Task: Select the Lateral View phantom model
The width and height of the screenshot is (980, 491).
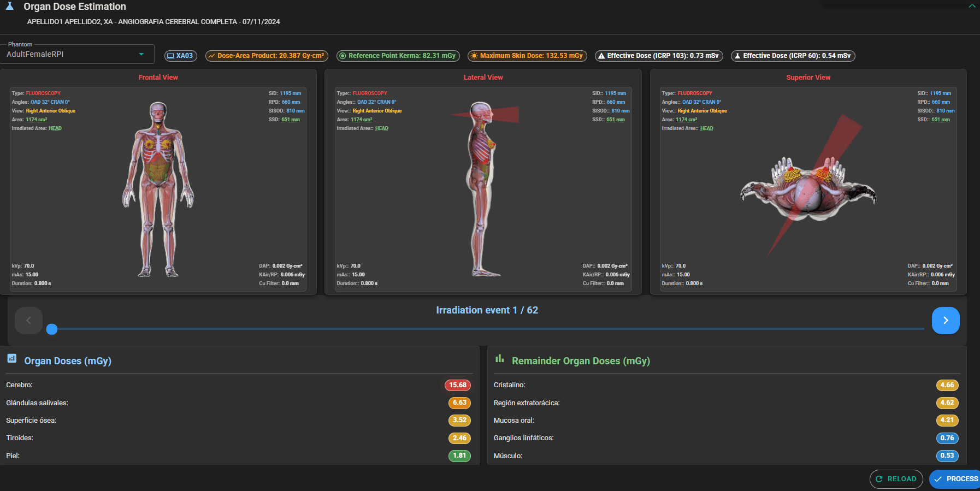Action: tap(484, 189)
